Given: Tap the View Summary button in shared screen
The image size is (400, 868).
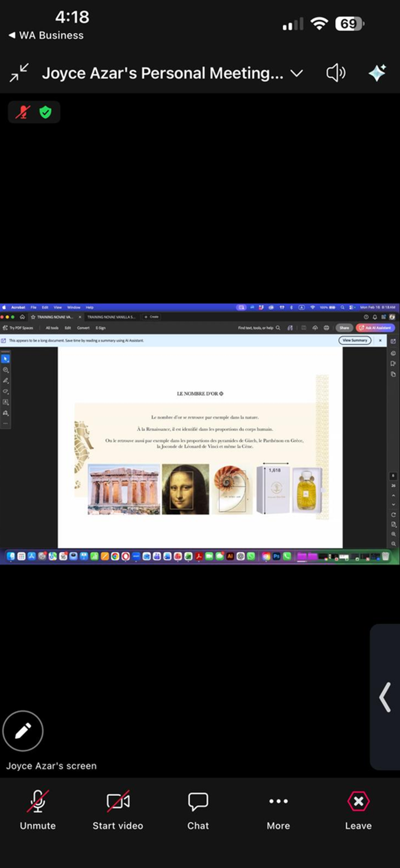Looking at the screenshot, I should click(355, 340).
